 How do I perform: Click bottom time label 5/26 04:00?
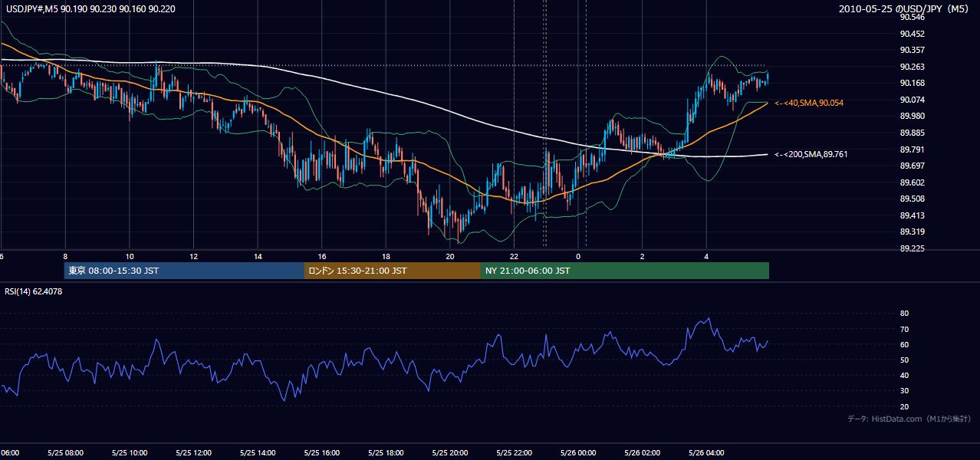pyautogui.click(x=705, y=452)
